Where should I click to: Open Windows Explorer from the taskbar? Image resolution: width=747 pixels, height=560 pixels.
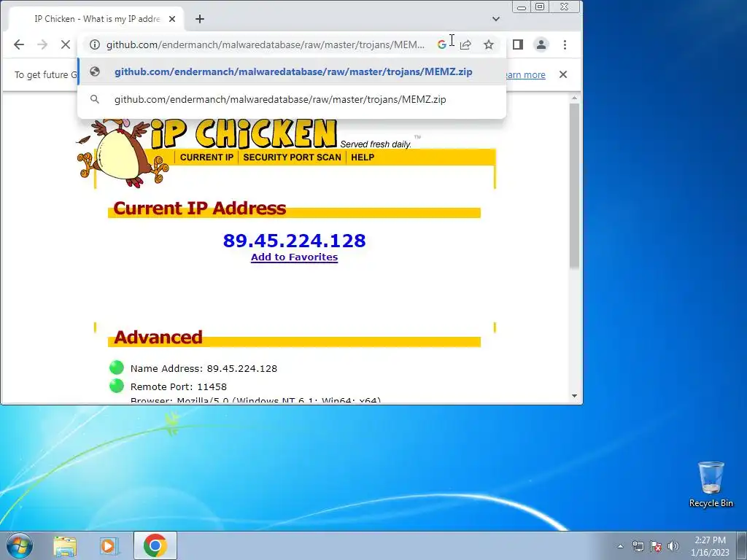click(x=65, y=545)
